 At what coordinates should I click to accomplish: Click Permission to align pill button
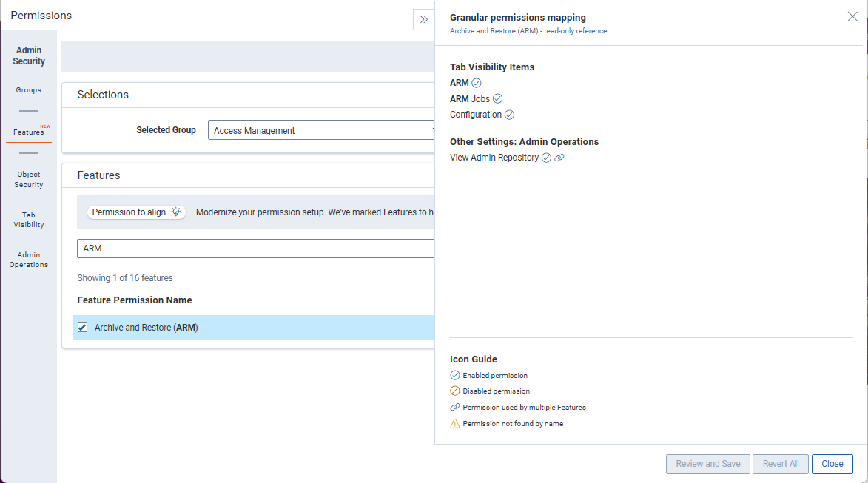click(136, 212)
